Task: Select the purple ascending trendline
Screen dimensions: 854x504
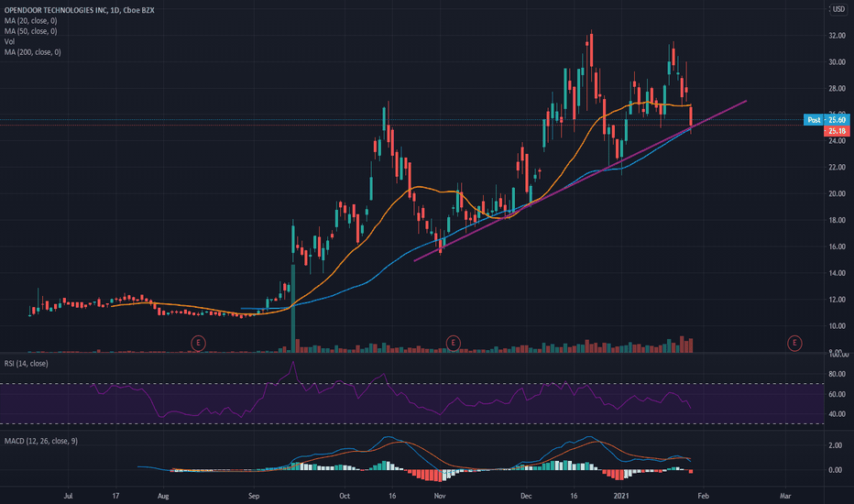Action: 580,181
